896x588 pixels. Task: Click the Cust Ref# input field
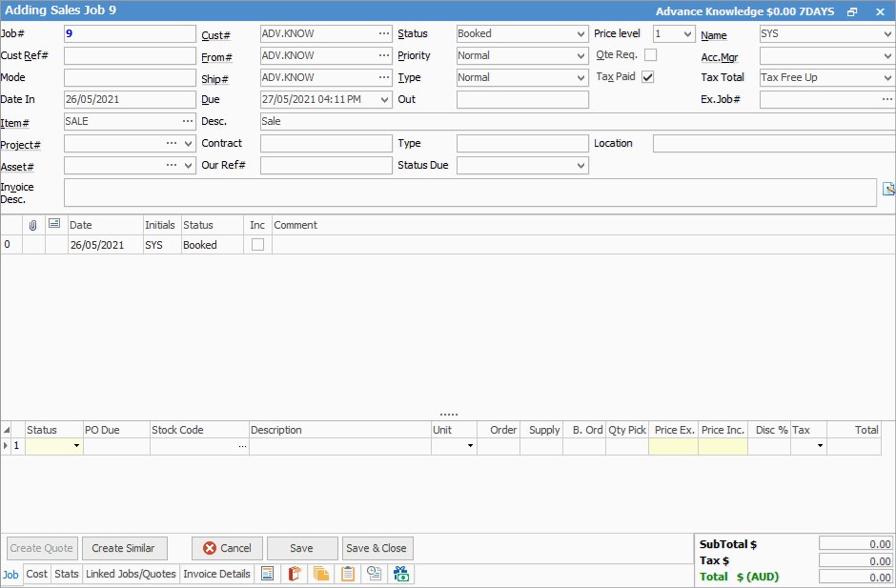(x=130, y=55)
